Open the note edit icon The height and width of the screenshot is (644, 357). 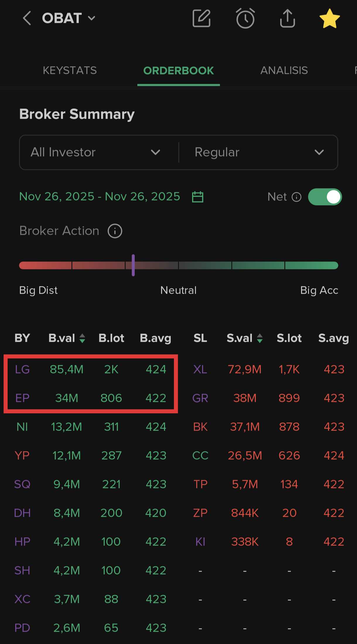201,18
